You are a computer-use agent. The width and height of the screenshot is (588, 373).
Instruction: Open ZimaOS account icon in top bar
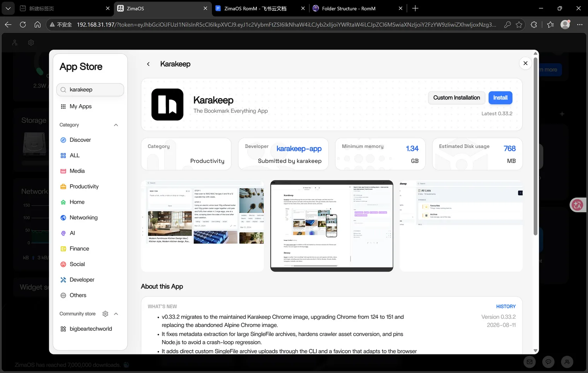tap(15, 43)
